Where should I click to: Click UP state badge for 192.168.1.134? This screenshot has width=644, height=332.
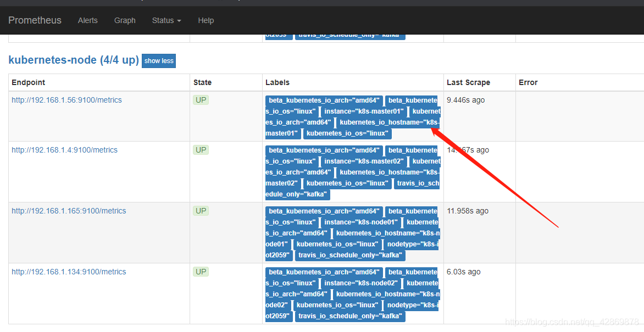coord(201,272)
